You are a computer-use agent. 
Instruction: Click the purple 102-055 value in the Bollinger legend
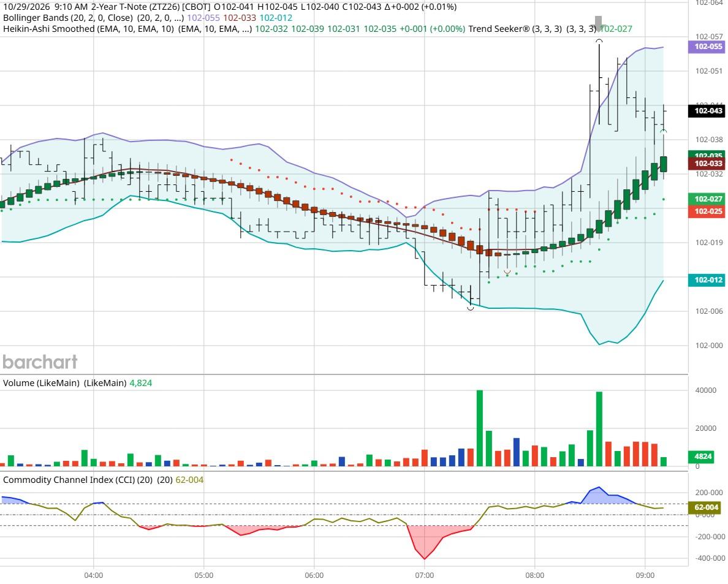[203, 18]
